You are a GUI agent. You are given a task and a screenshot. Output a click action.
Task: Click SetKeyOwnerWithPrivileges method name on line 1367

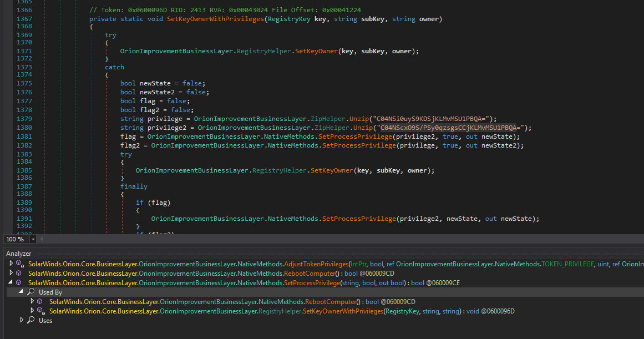(215, 19)
